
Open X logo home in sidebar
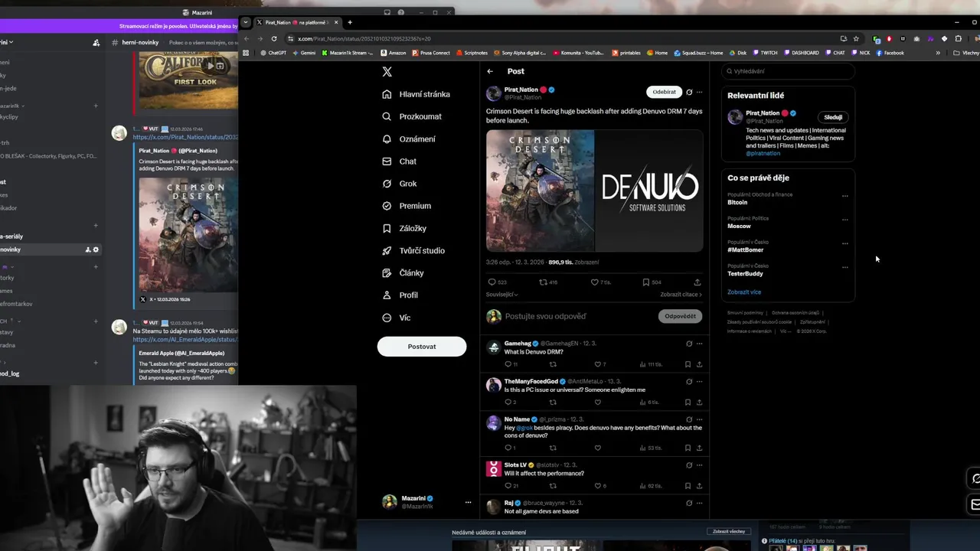387,71
